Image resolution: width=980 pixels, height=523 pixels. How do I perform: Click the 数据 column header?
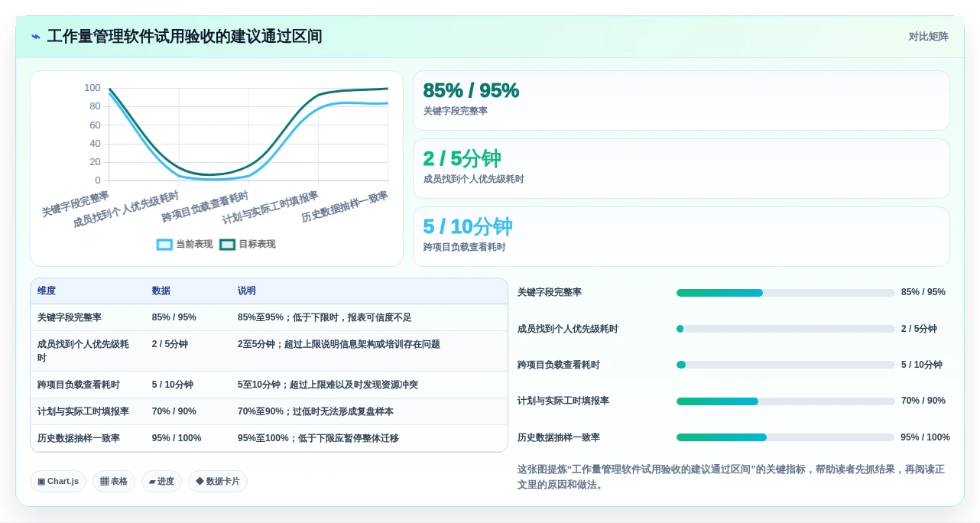coord(161,291)
